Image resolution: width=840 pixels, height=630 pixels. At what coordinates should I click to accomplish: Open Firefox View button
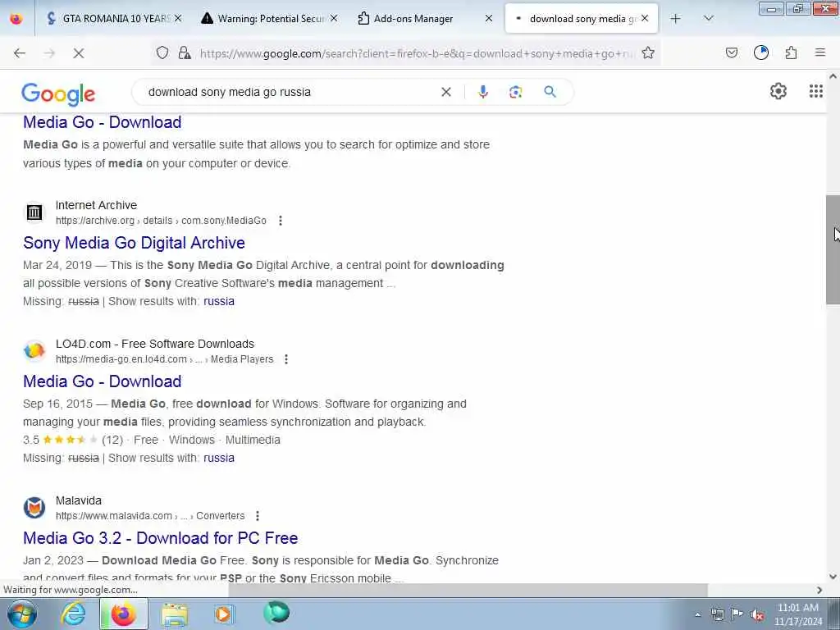click(16, 19)
